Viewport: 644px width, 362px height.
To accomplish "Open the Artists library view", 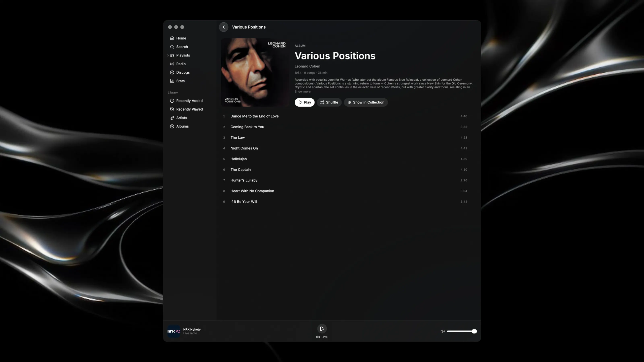I will pyautogui.click(x=182, y=118).
